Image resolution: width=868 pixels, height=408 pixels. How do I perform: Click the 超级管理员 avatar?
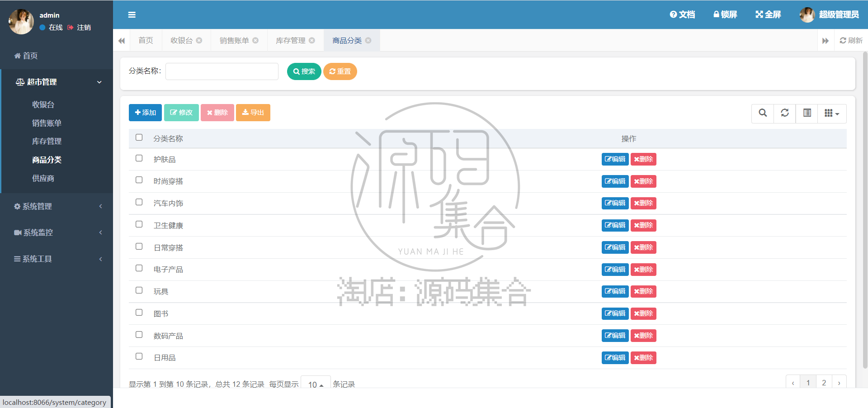807,14
